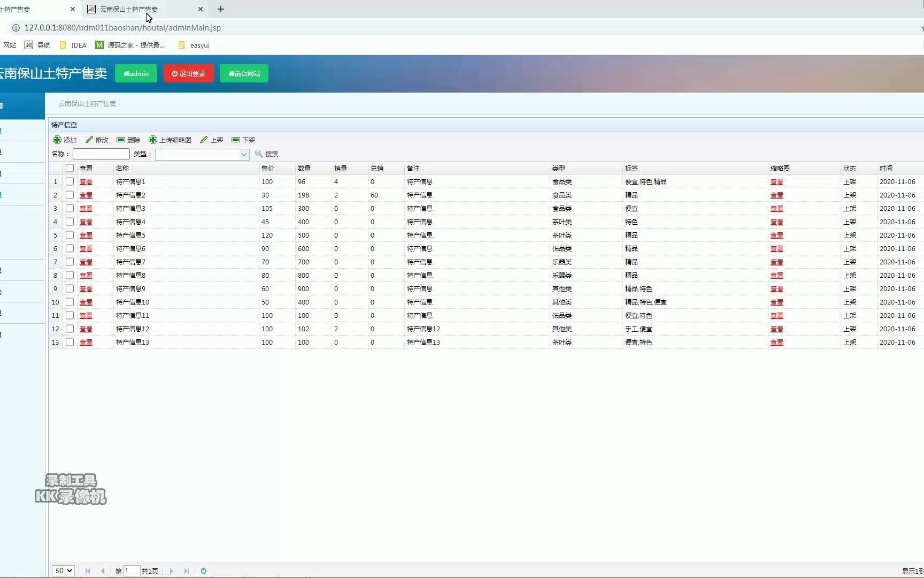This screenshot has height=578, width=924.
Task: Click the 上传缩略图 upload thumbnail icon
Action: [153, 140]
